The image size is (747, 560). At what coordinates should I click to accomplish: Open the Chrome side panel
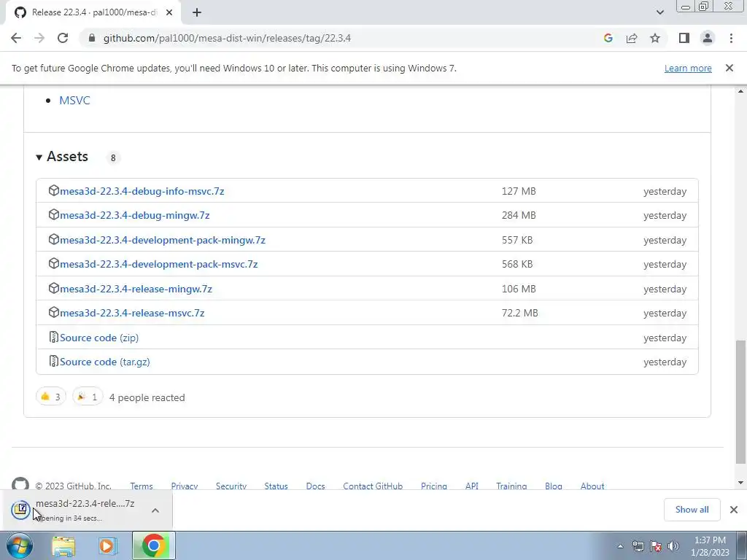point(684,38)
